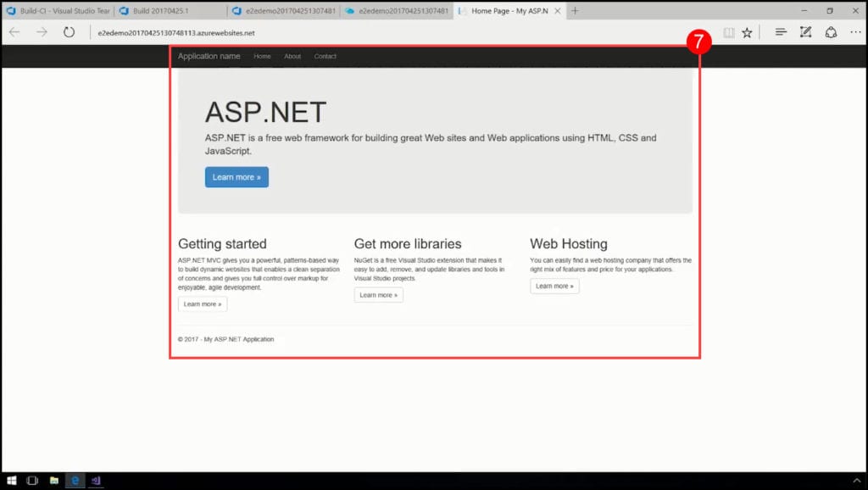Open Edge's more actions ellipsis menu
Viewport: 868px width, 490px height.
point(855,32)
